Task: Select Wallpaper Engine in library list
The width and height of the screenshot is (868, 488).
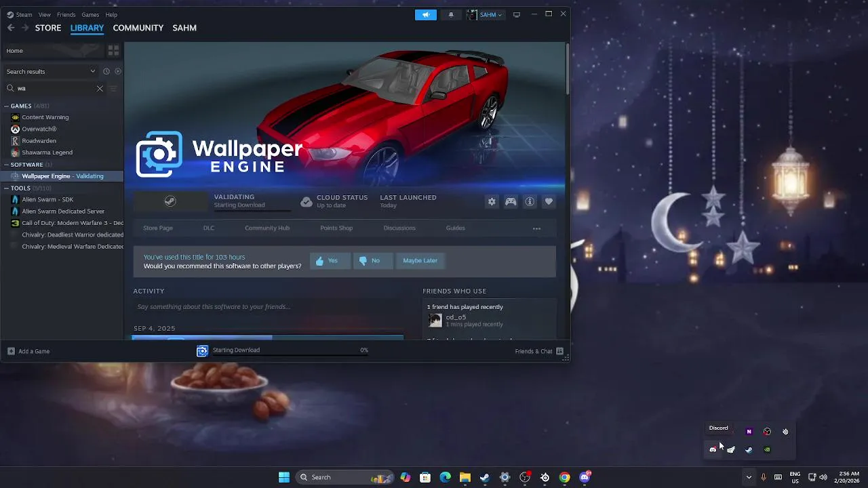Action: coord(62,176)
